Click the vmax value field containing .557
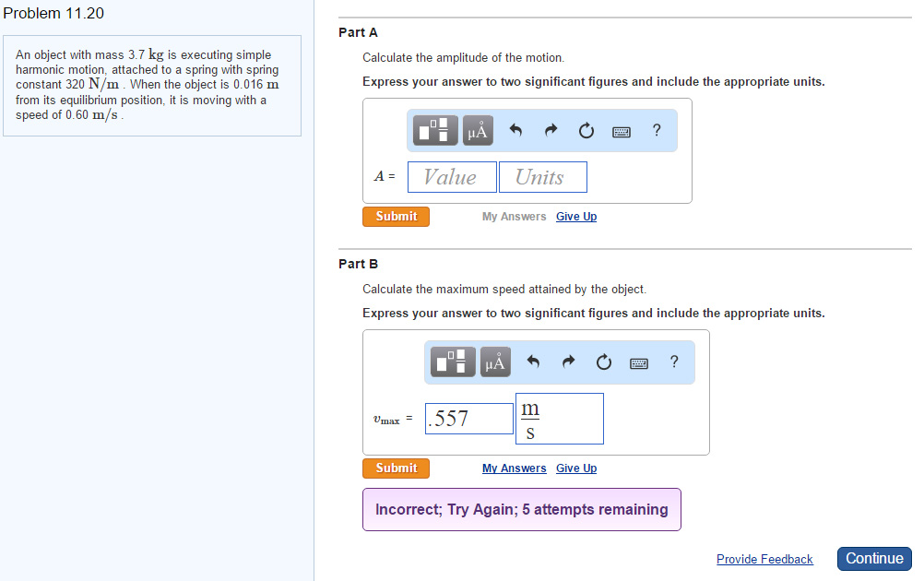This screenshot has width=924, height=581. pos(468,419)
